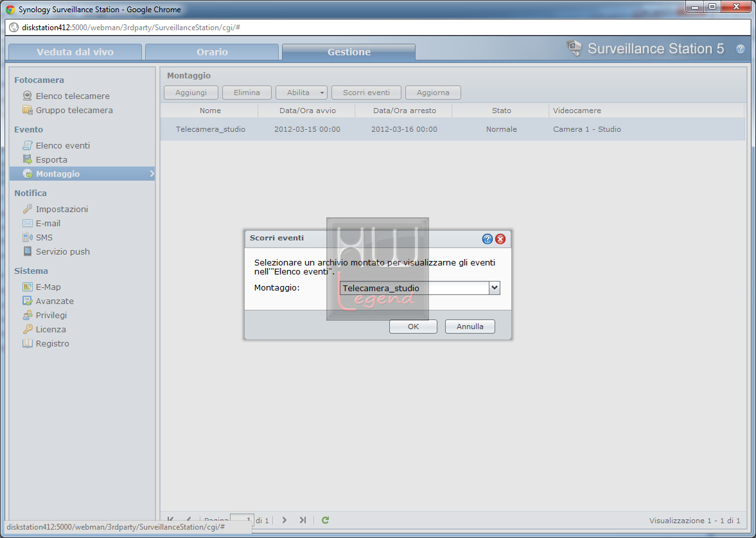
Task: Open Privilegi under Sistema
Action: 51,315
